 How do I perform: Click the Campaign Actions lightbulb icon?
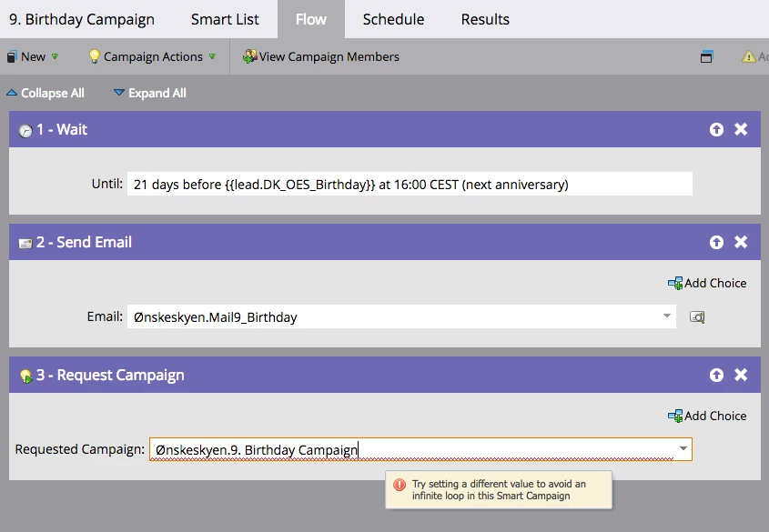click(94, 56)
